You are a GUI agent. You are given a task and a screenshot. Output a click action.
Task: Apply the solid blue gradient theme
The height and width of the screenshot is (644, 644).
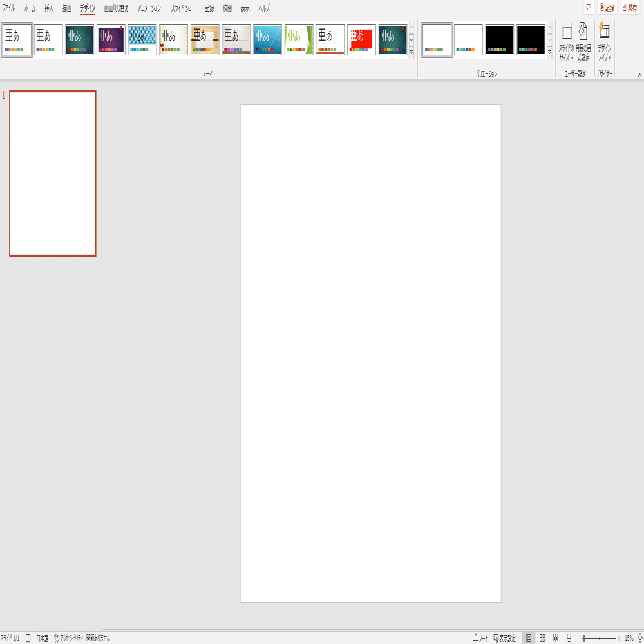pyautogui.click(x=267, y=40)
